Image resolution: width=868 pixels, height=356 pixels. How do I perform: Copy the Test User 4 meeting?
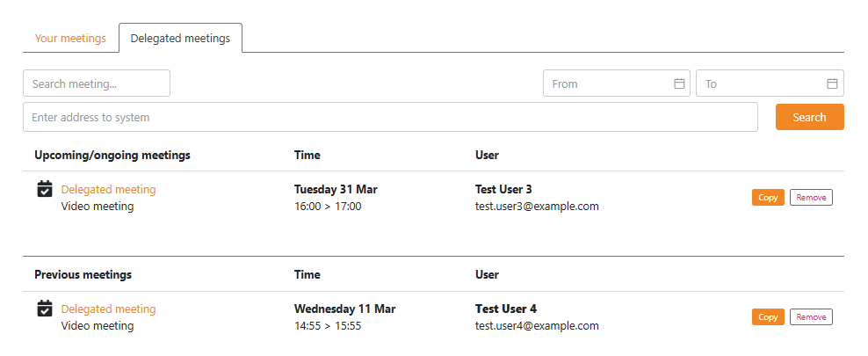(768, 317)
